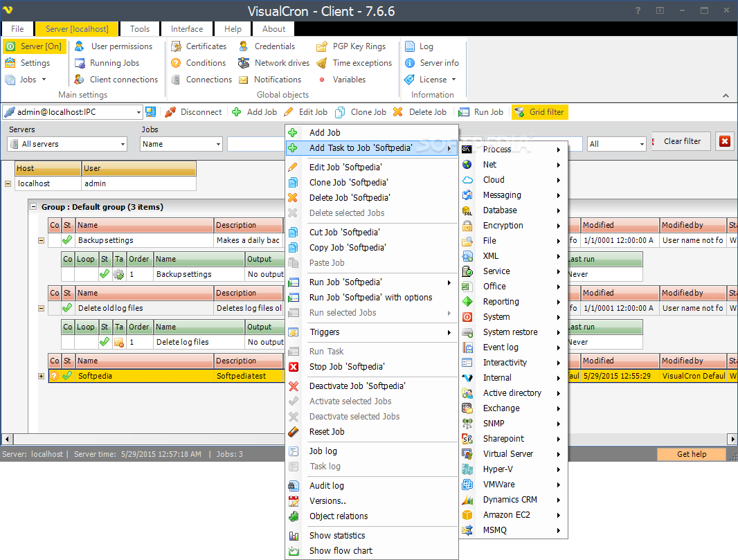The width and height of the screenshot is (738, 560).
Task: Toggle status checkmark of Softpedia job
Action: pos(67,376)
